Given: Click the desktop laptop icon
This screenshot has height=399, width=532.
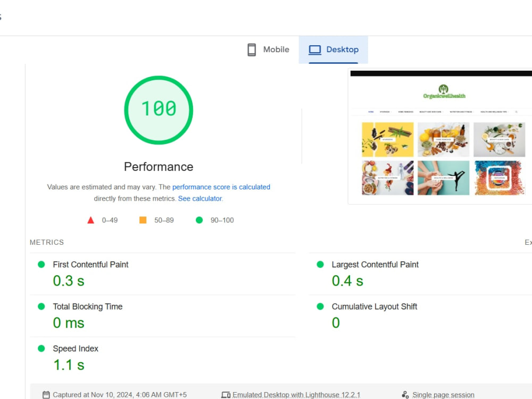Looking at the screenshot, I should click(314, 50).
